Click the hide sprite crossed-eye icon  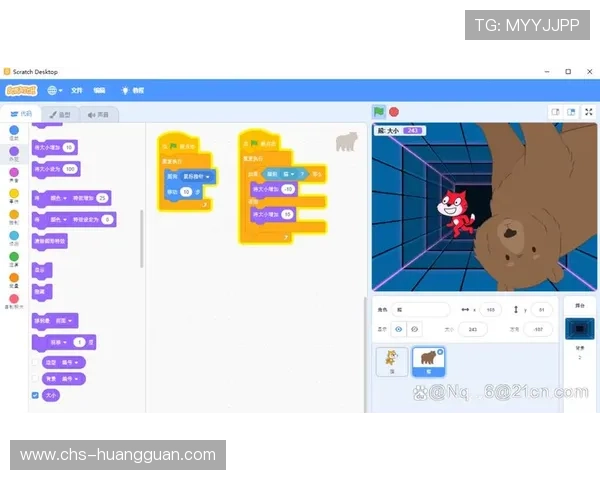(414, 329)
